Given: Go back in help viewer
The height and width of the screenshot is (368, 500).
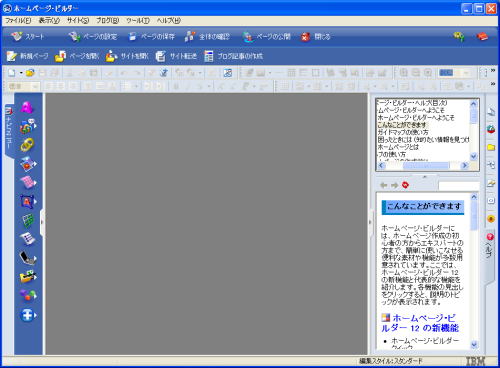Looking at the screenshot, I should click(x=384, y=185).
